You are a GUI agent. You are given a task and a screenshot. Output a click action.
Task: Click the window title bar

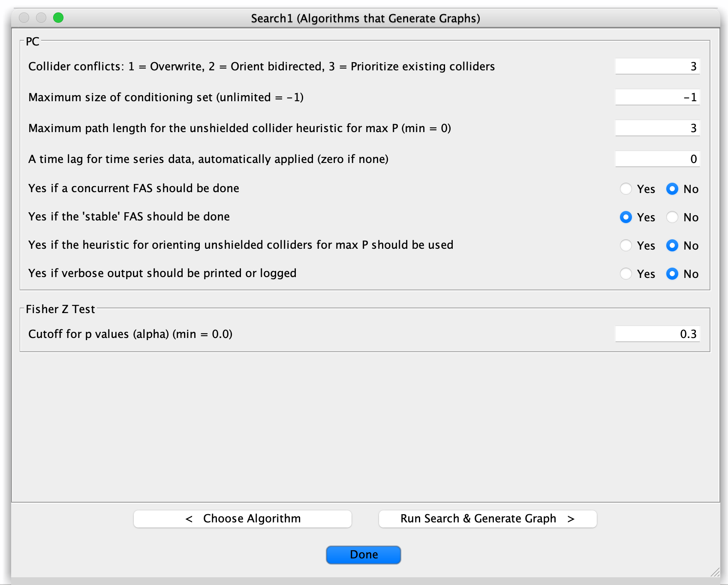pos(364,18)
